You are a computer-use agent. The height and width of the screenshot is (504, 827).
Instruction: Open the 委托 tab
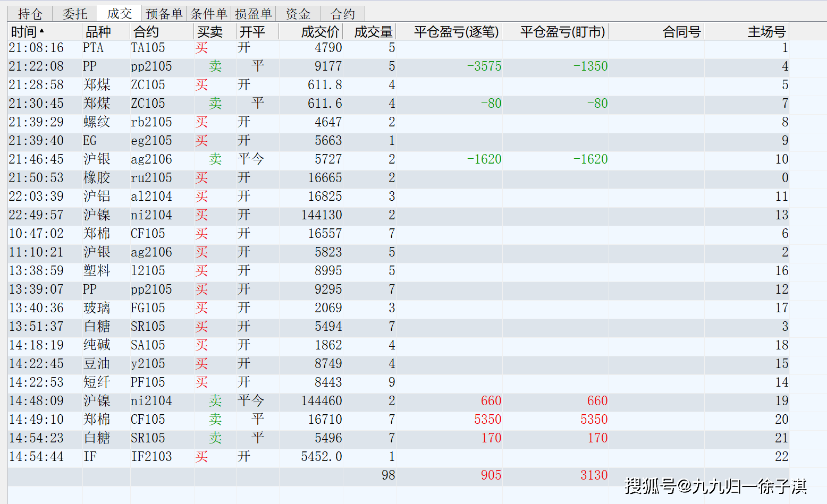coord(74,14)
